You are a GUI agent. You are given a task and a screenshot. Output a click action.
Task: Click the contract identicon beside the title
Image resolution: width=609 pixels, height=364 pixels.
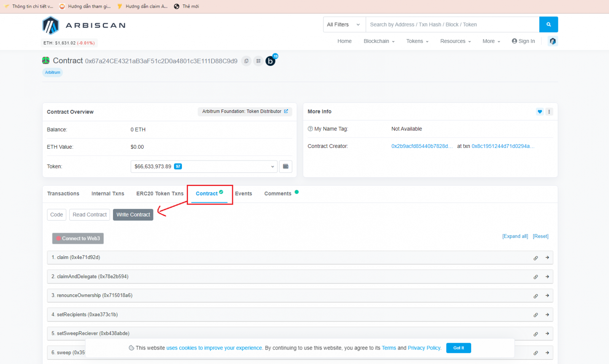point(46,60)
